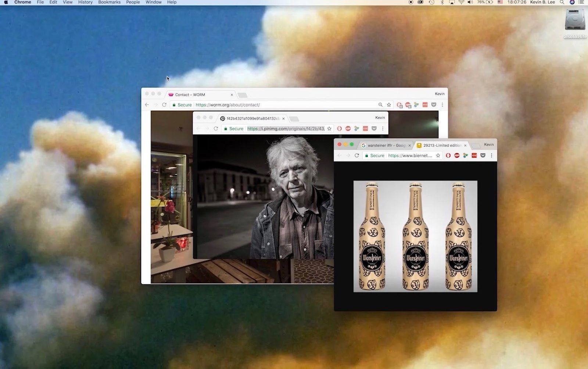Switch to the 'warsteiner iffr - Google' tab
Screen dimensions: 588x369
386,146
